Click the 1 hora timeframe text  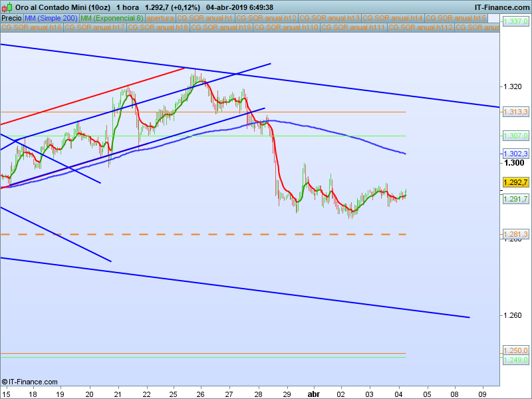pyautogui.click(x=128, y=7)
